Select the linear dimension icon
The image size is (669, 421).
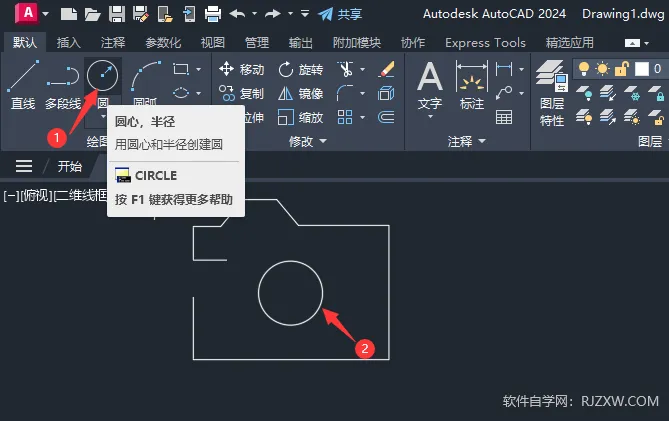(x=504, y=69)
